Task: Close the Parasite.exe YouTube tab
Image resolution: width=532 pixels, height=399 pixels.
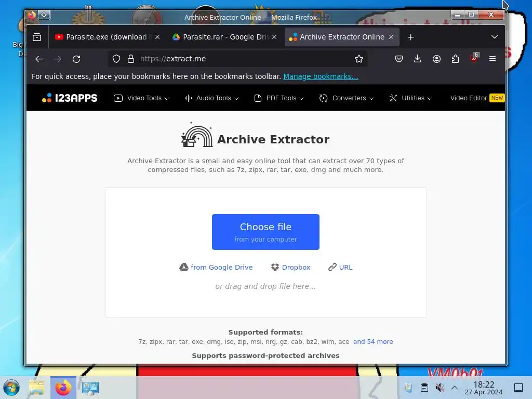Action: (x=157, y=37)
